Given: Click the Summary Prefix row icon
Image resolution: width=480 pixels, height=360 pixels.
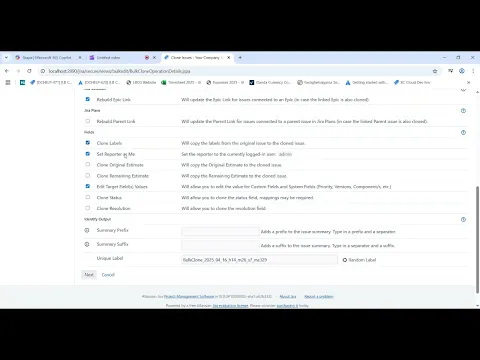Looking at the screenshot, I should click(87, 230).
